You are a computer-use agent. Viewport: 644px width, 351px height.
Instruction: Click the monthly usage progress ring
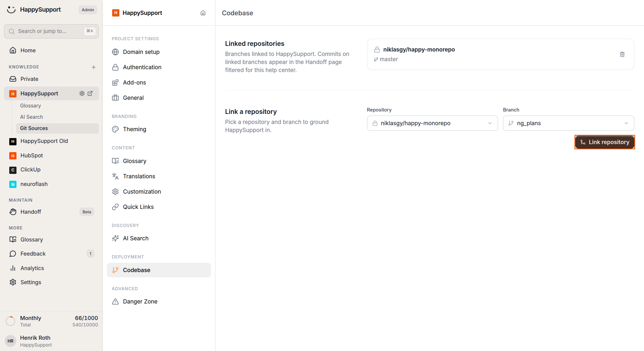click(10, 321)
